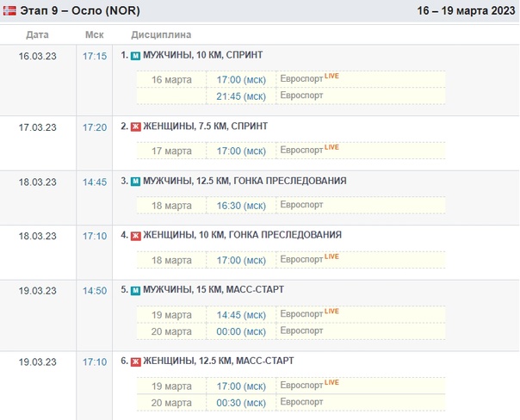Select 21:45 (мск) Евроспорт replay row
The image size is (520, 420).
pyautogui.click(x=241, y=96)
